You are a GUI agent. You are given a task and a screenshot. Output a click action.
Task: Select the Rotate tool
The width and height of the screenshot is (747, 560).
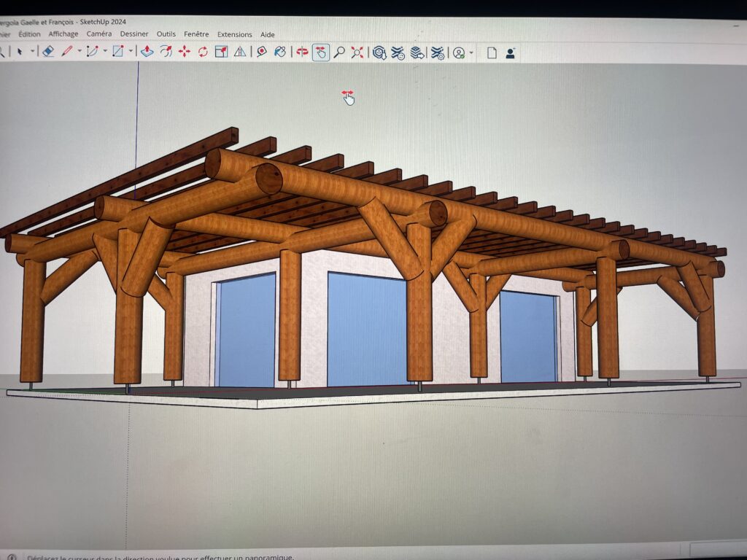click(x=203, y=52)
